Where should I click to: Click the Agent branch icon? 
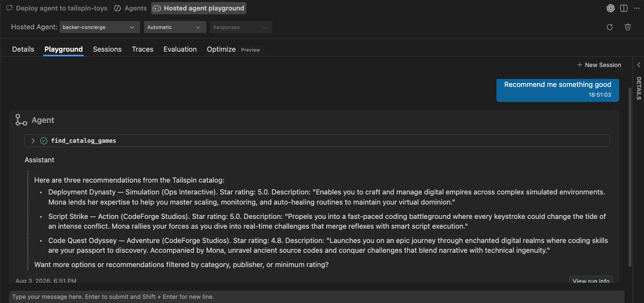click(x=21, y=120)
